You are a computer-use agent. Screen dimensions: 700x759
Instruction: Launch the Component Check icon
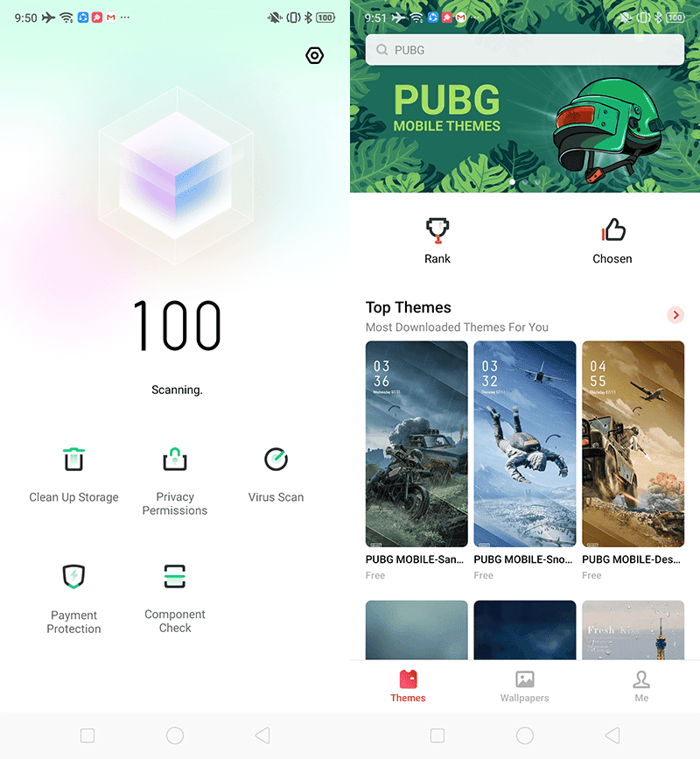click(x=175, y=576)
